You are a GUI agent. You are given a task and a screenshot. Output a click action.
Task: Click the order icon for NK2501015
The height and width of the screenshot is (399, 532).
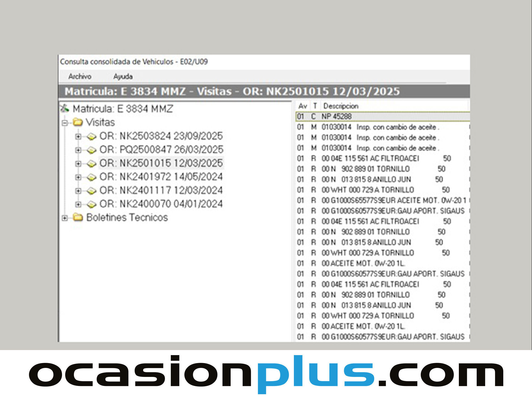pos(92,164)
